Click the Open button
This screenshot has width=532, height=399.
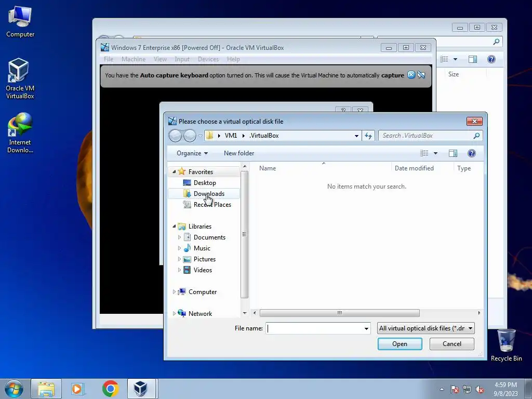[400, 344]
